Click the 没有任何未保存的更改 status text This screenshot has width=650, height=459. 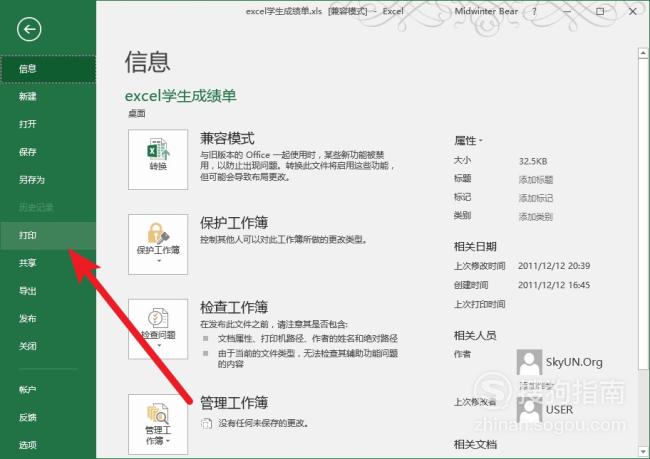pyautogui.click(x=263, y=423)
